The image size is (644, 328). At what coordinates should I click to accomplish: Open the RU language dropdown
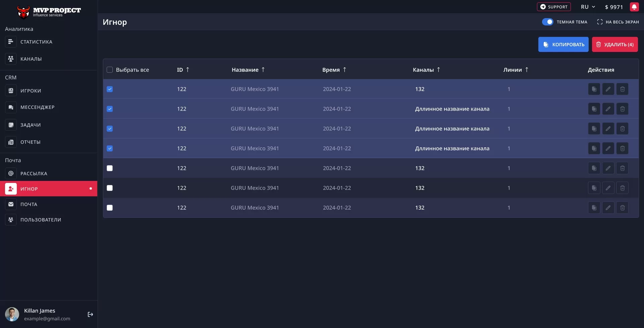(588, 7)
